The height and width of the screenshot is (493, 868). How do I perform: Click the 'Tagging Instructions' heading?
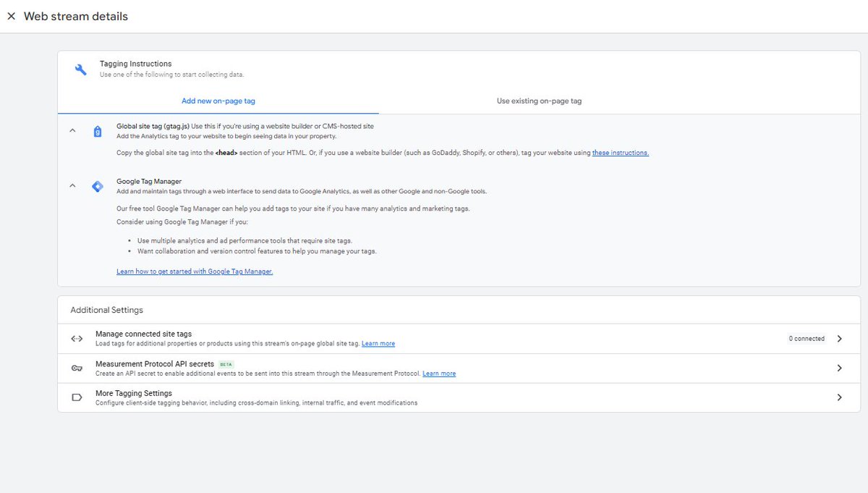[x=136, y=64]
